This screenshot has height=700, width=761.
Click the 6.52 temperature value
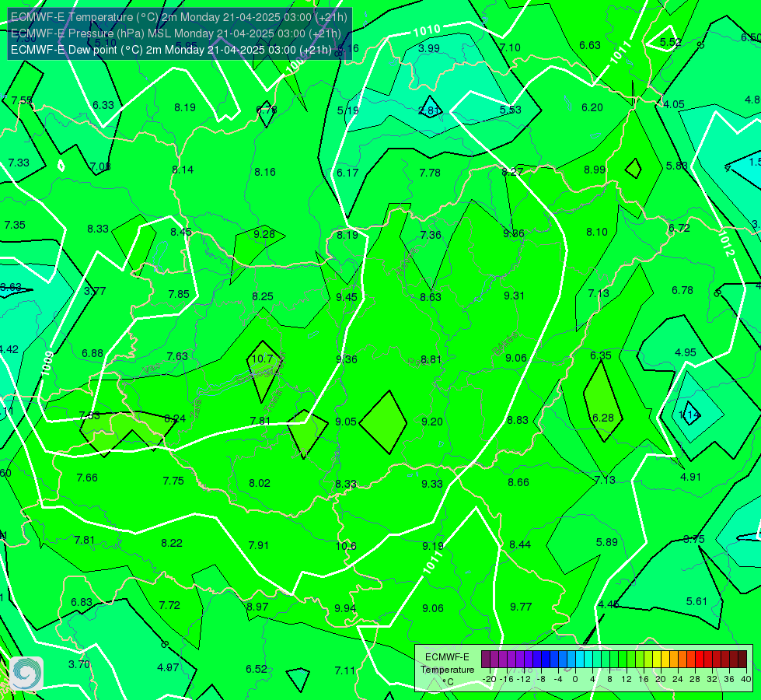point(257,669)
